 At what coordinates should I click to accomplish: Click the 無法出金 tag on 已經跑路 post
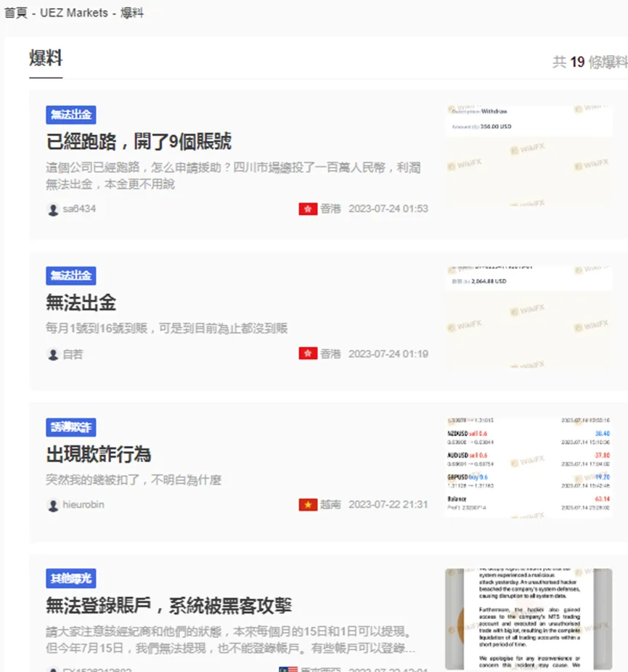coord(71,115)
